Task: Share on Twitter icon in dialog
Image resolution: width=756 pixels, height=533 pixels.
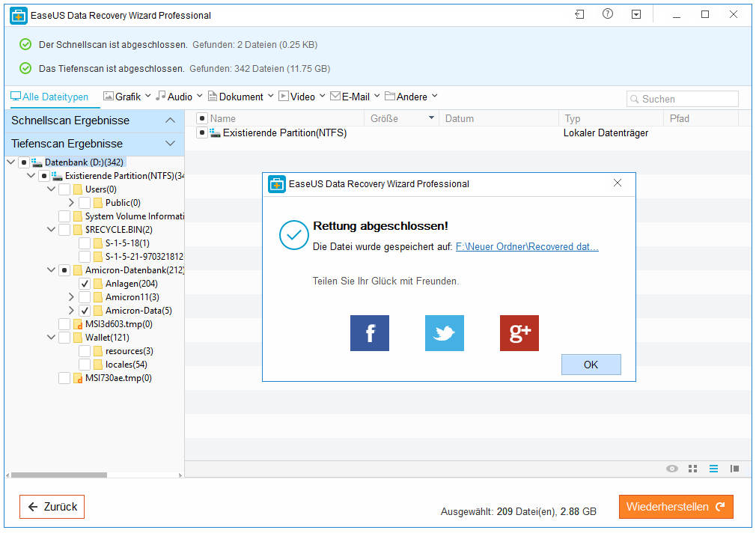Action: click(x=444, y=333)
